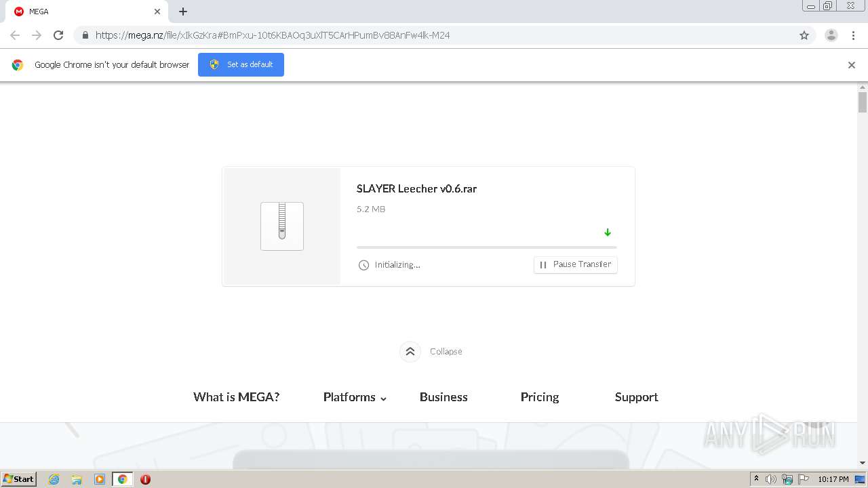Launch Internet Explorer from taskbar
This screenshot has height=488, width=868.
coord(54,479)
